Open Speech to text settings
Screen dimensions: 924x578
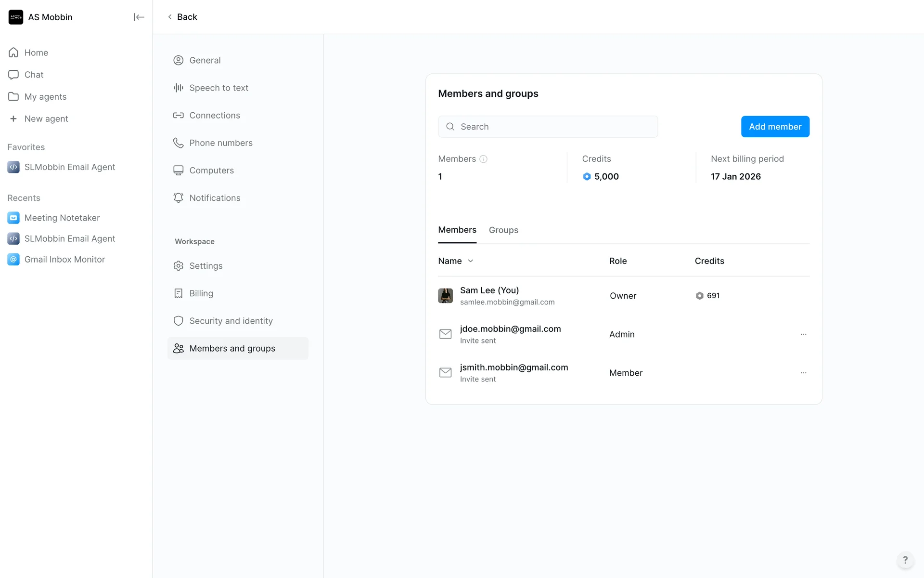point(218,88)
